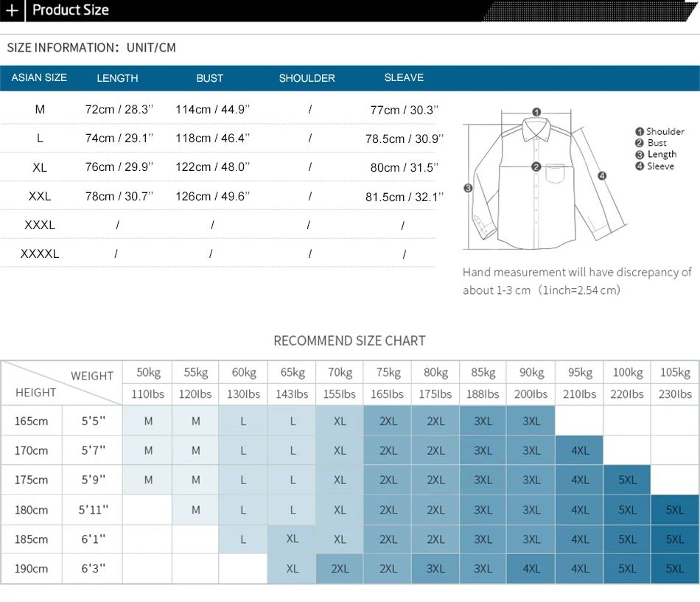The height and width of the screenshot is (602, 700).
Task: Select the Bust legend entry
Action: point(651,143)
